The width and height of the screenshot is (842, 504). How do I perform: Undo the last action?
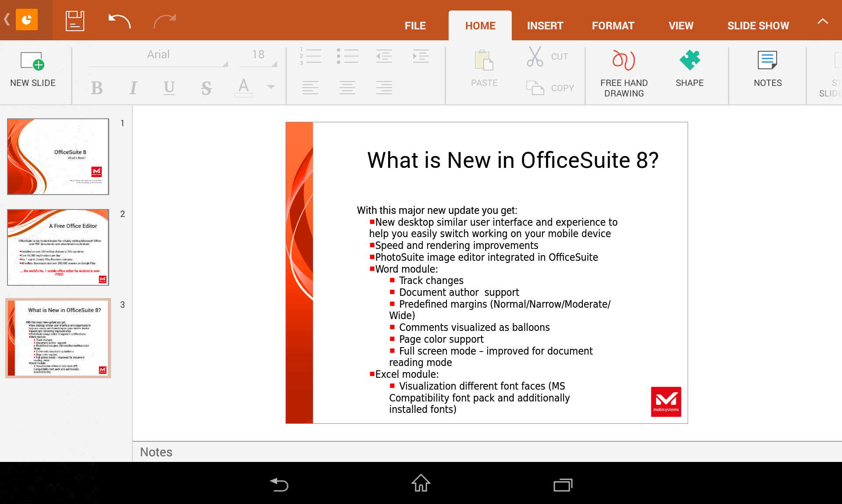[119, 21]
